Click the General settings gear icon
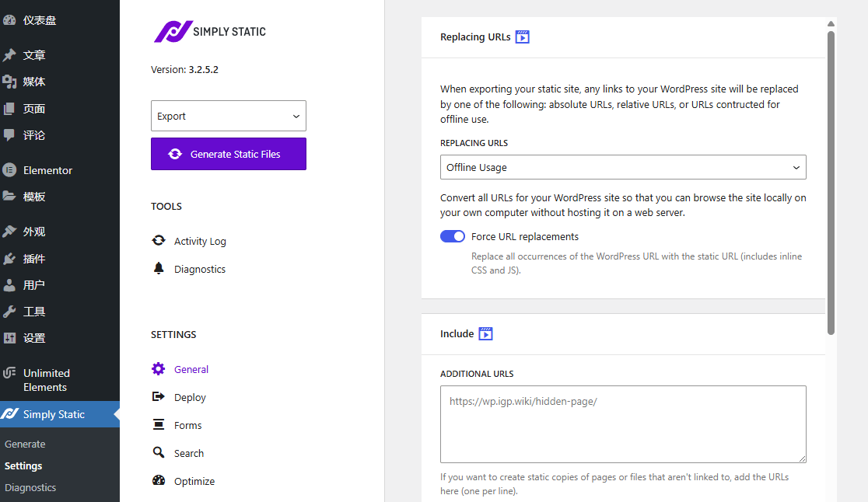 [159, 369]
